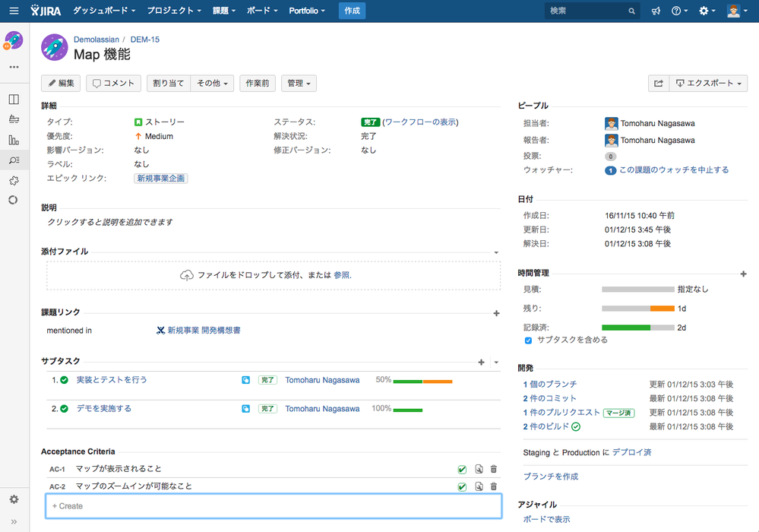Open 1 個のブランチ development link

(x=550, y=385)
